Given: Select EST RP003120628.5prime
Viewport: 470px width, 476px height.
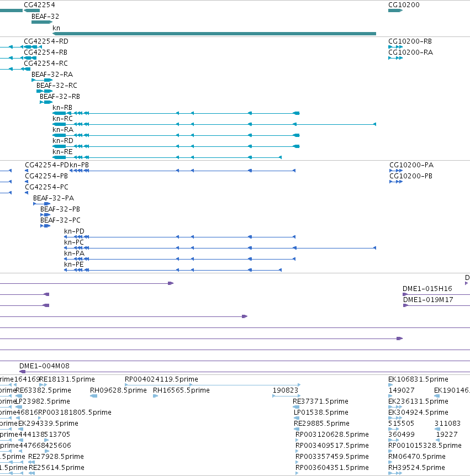Looking at the screenshot, I should [332, 435].
